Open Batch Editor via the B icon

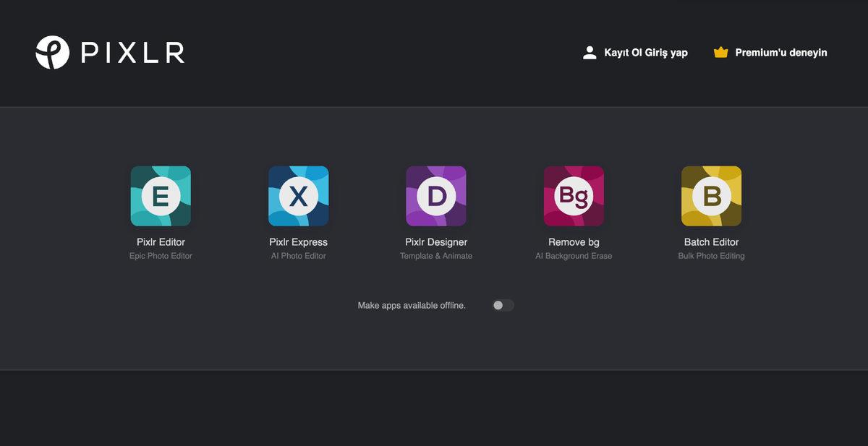point(711,196)
